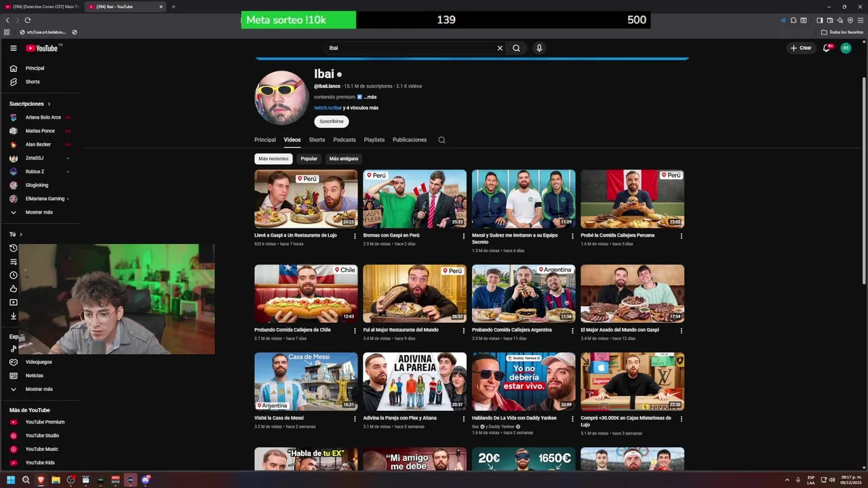Filter by Más antiguos

[x=344, y=159]
